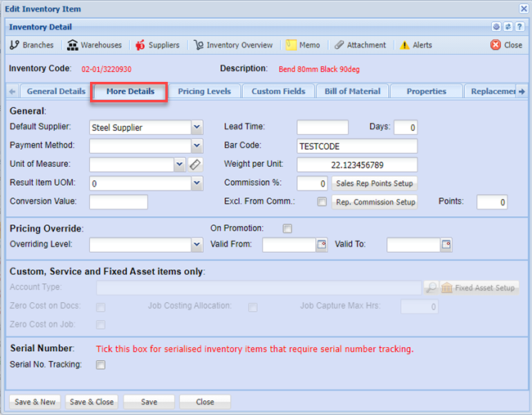Click the Bar Code input field

[x=357, y=146]
